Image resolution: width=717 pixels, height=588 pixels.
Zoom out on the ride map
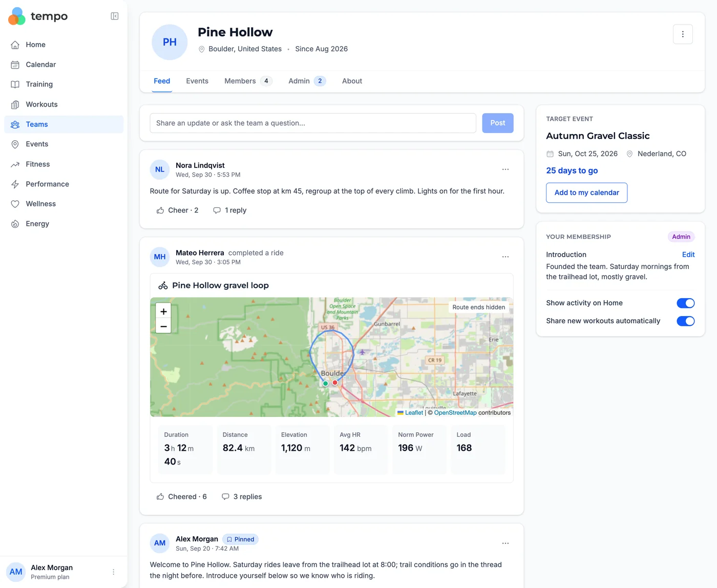point(163,326)
